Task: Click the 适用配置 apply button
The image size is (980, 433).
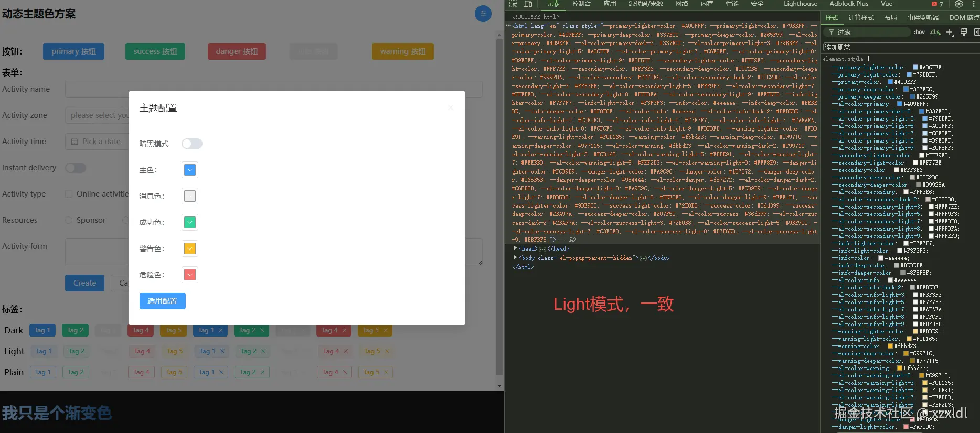Action: (x=163, y=301)
